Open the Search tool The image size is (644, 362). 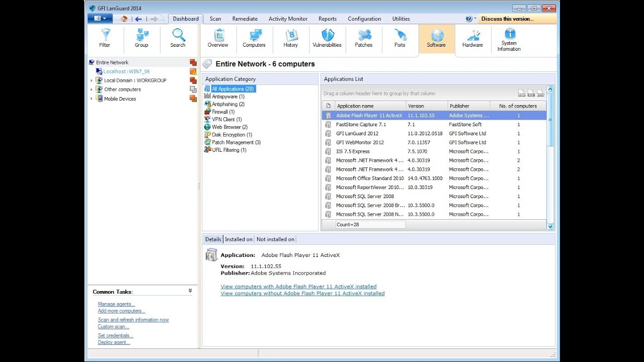pos(178,39)
